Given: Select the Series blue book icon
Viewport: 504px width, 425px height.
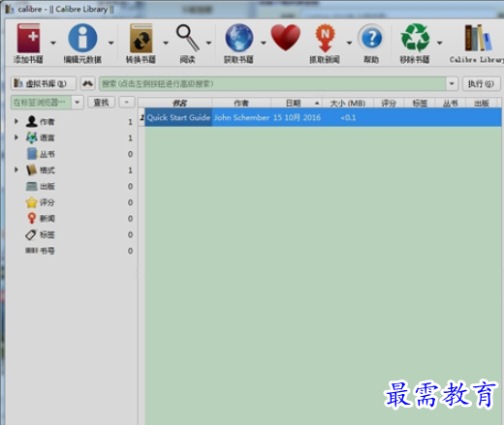Looking at the screenshot, I should tap(32, 154).
